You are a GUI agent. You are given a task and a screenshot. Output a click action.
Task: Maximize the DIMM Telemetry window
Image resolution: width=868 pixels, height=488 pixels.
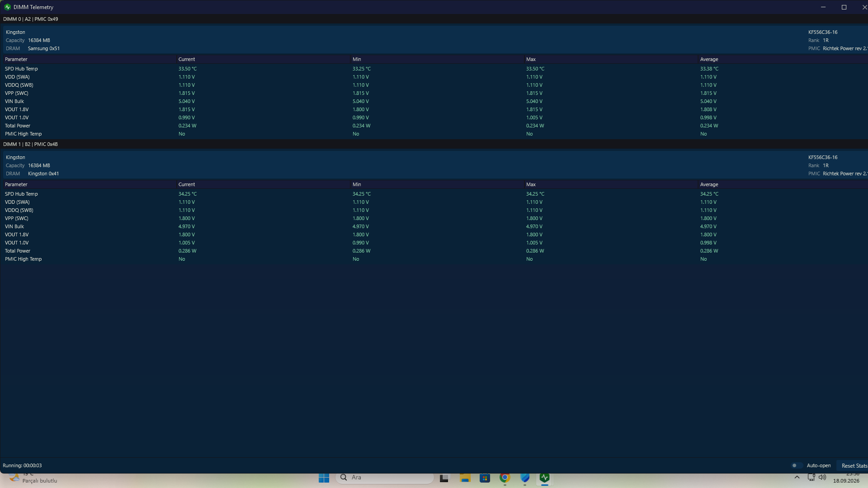click(x=844, y=7)
